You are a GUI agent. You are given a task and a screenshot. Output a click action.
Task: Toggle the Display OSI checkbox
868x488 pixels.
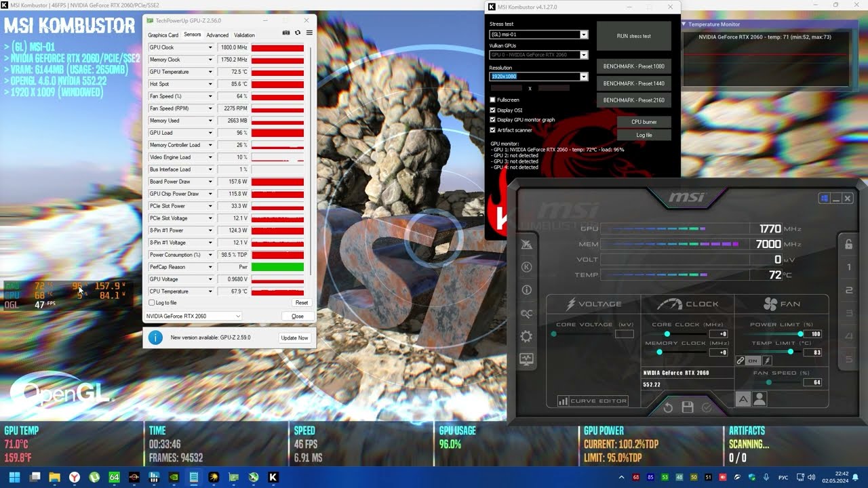coord(493,110)
